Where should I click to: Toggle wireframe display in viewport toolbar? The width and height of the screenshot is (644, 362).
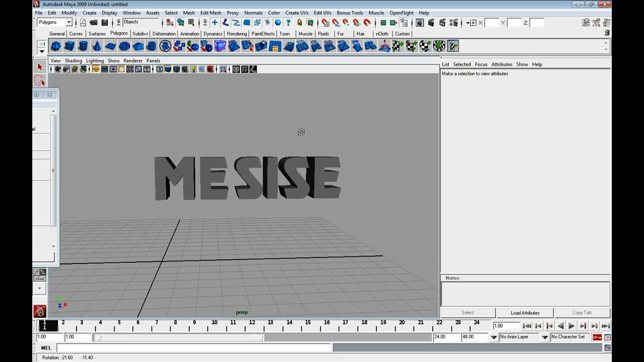(159, 69)
